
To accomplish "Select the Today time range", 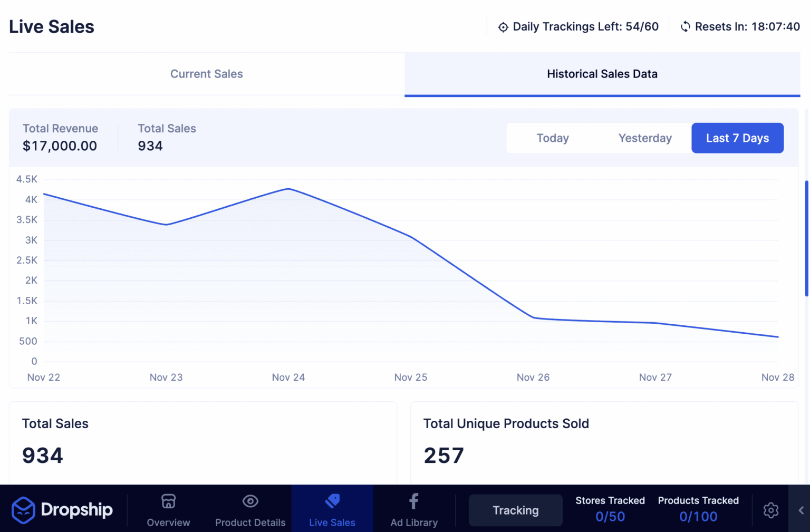I will pos(552,138).
